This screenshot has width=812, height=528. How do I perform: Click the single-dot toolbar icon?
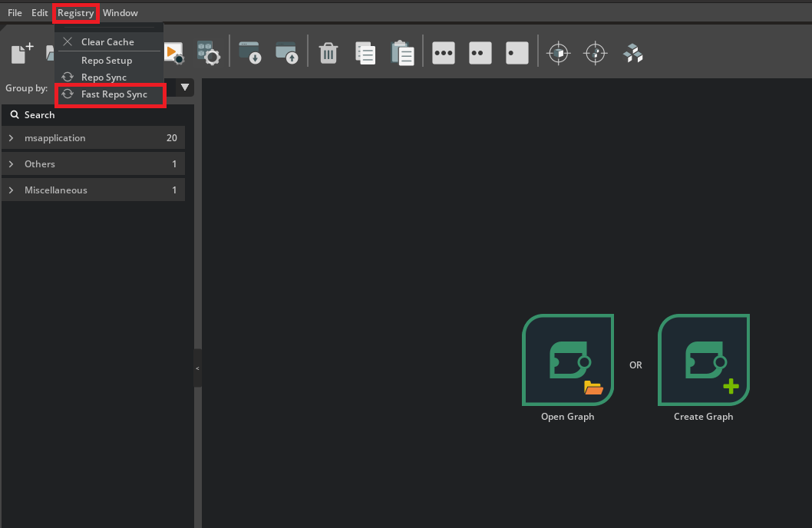tap(517, 53)
